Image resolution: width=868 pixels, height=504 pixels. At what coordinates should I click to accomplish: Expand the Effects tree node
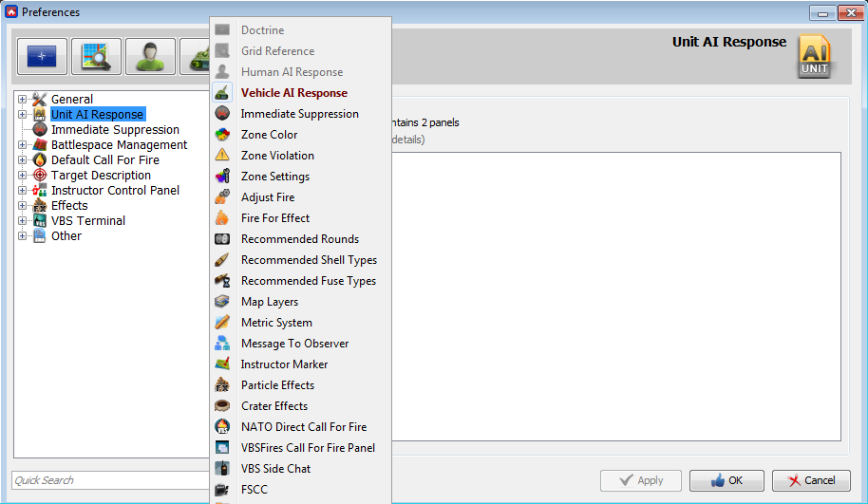tap(22, 205)
